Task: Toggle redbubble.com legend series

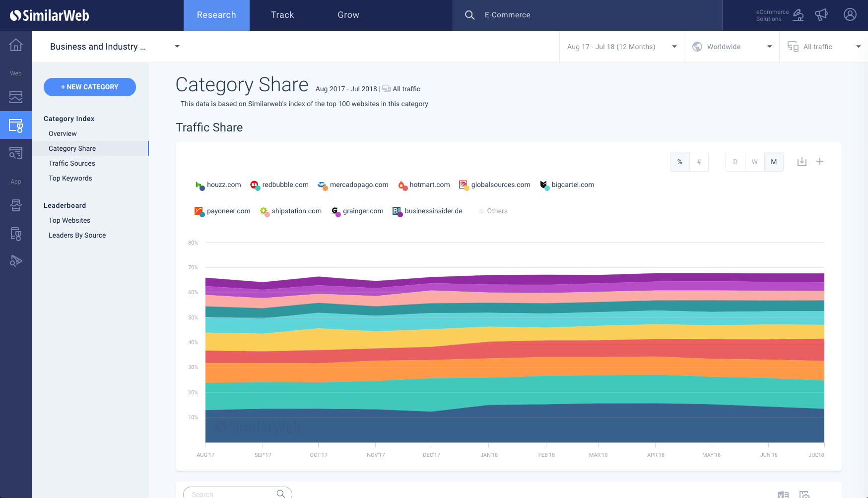Action: tap(279, 185)
